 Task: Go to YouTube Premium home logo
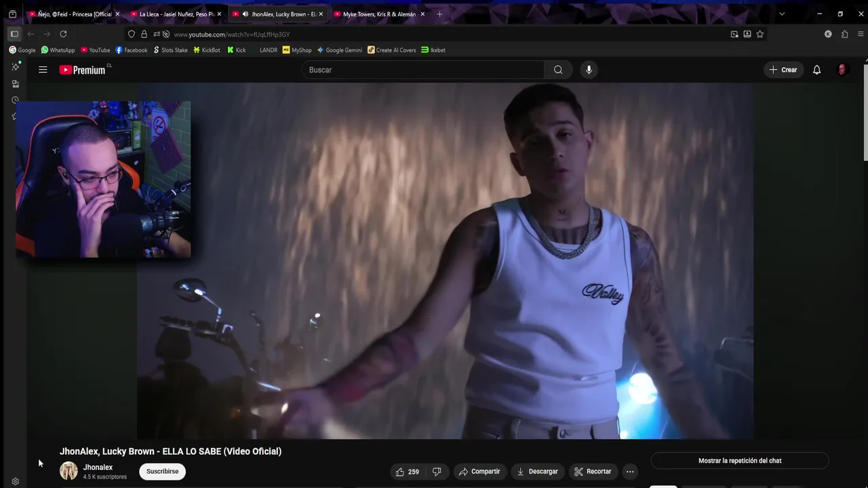coord(82,70)
